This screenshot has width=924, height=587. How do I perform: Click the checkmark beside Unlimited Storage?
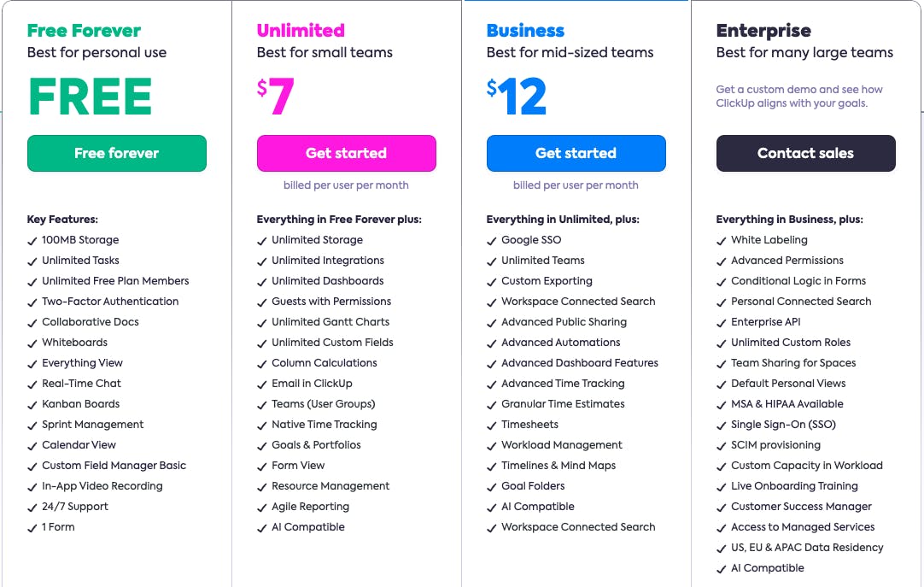pyautogui.click(x=262, y=240)
